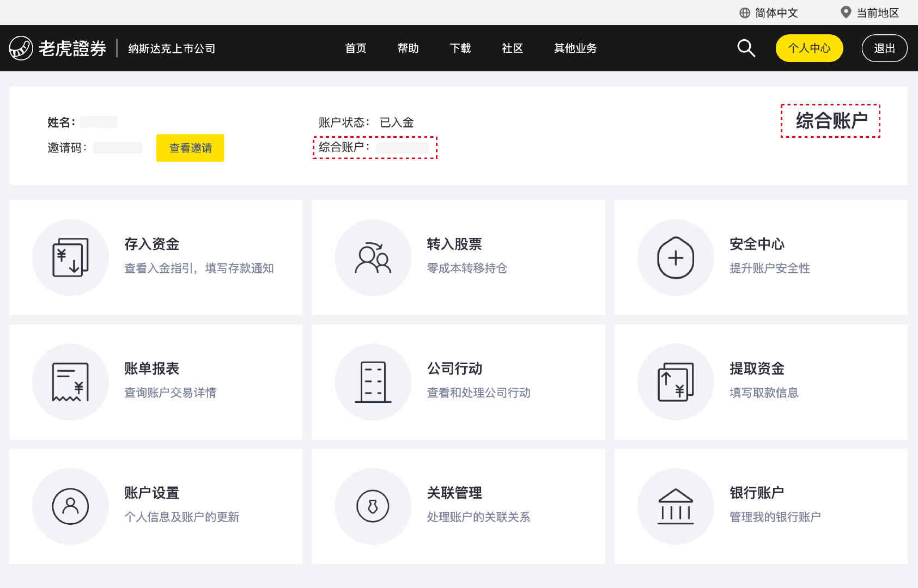918x588 pixels.
Task: Select 当前地区 region option
Action: [x=878, y=13]
